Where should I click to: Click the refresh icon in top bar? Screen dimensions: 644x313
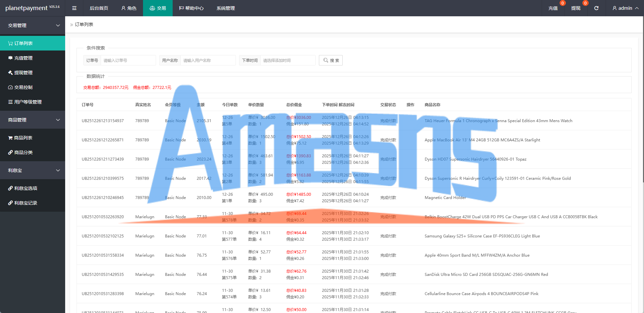coord(596,8)
